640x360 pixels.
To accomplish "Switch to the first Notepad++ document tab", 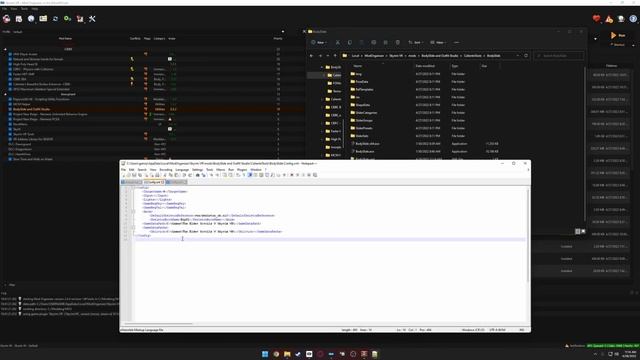I will click(x=131, y=182).
